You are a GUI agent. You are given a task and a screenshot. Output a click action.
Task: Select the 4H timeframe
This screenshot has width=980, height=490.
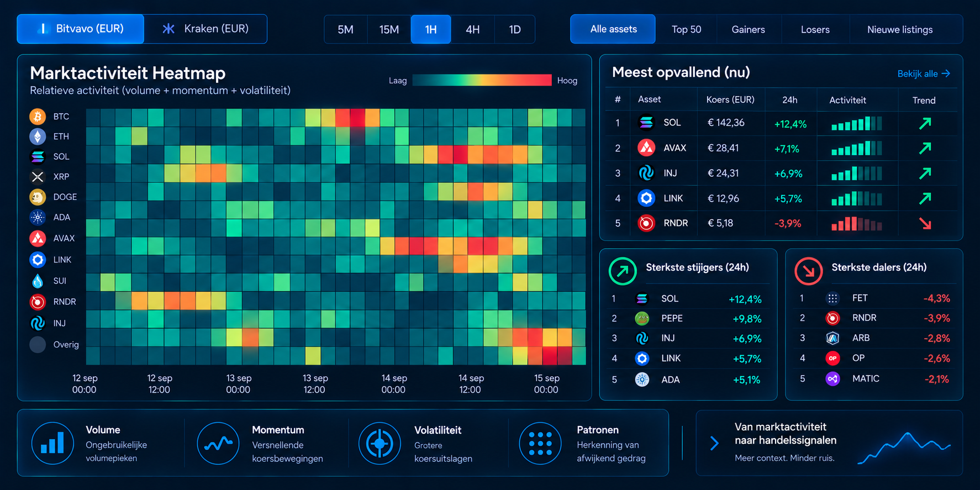473,29
